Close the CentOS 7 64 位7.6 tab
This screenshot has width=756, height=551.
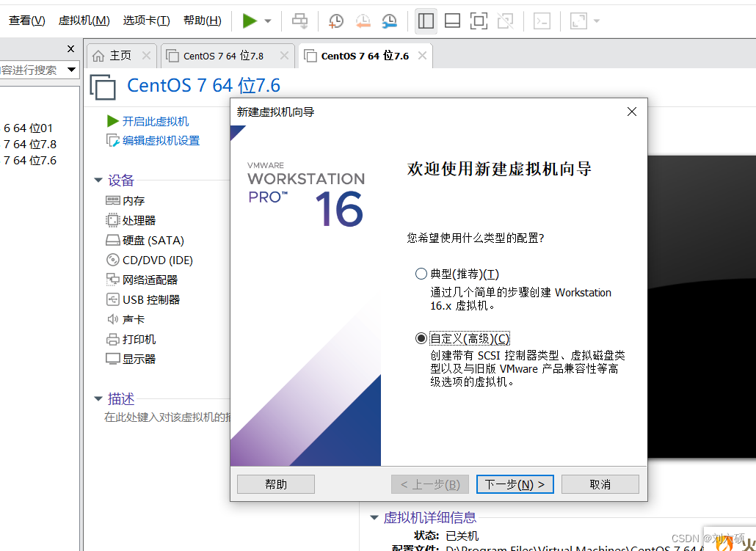[x=422, y=56]
